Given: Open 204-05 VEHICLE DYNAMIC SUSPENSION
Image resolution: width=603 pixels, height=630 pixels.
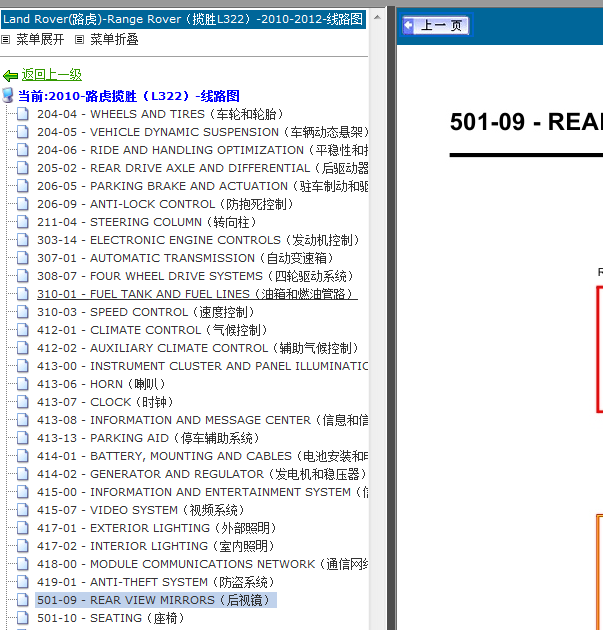Looking at the screenshot, I should point(202,132).
